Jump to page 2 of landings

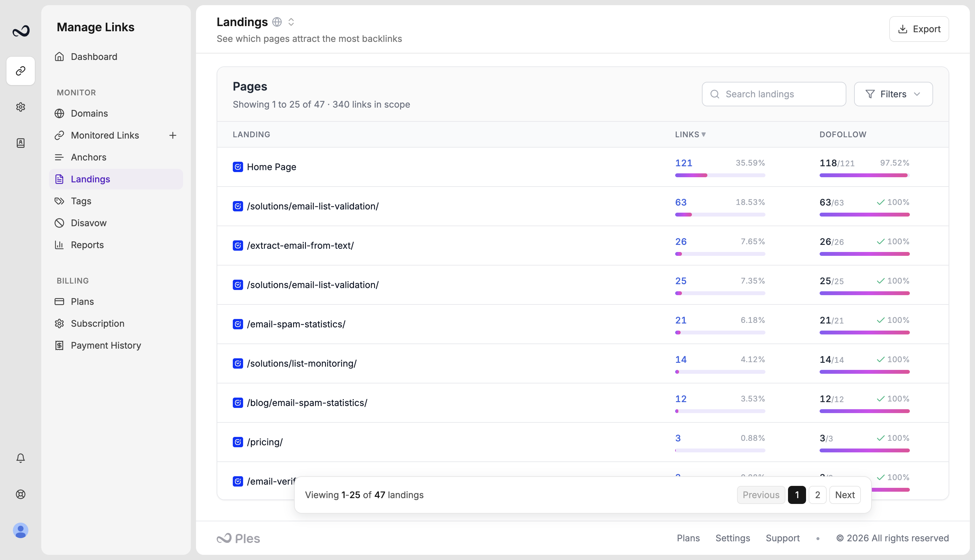coord(818,495)
